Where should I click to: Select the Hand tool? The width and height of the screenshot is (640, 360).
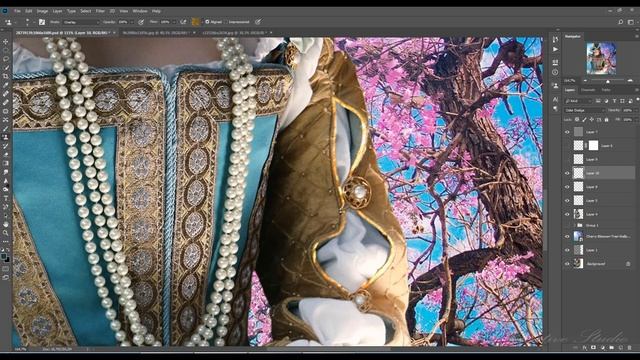point(6,224)
